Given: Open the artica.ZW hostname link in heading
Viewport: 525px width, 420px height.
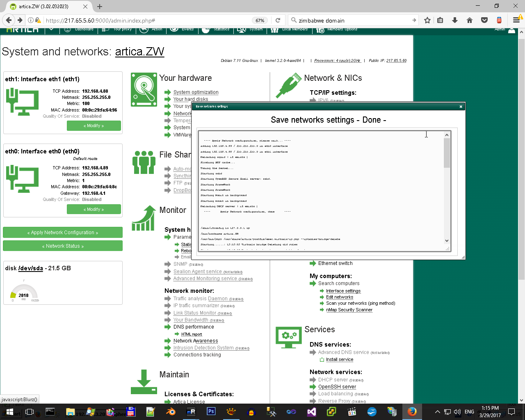Looking at the screenshot, I should click(139, 52).
